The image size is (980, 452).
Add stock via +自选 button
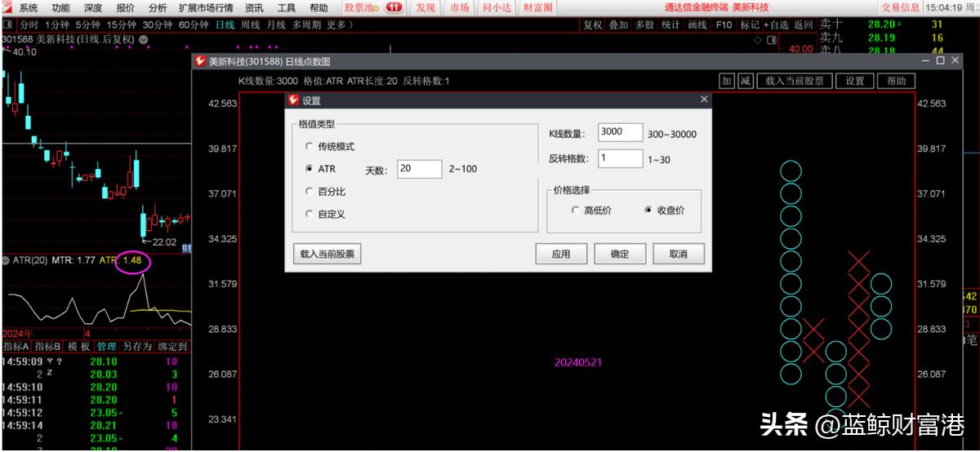(777, 25)
